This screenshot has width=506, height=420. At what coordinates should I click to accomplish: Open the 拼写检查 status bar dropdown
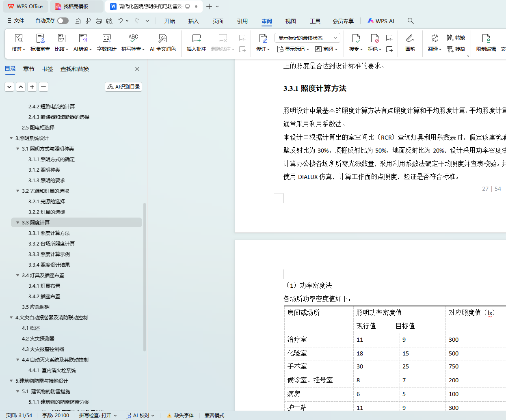point(98,415)
